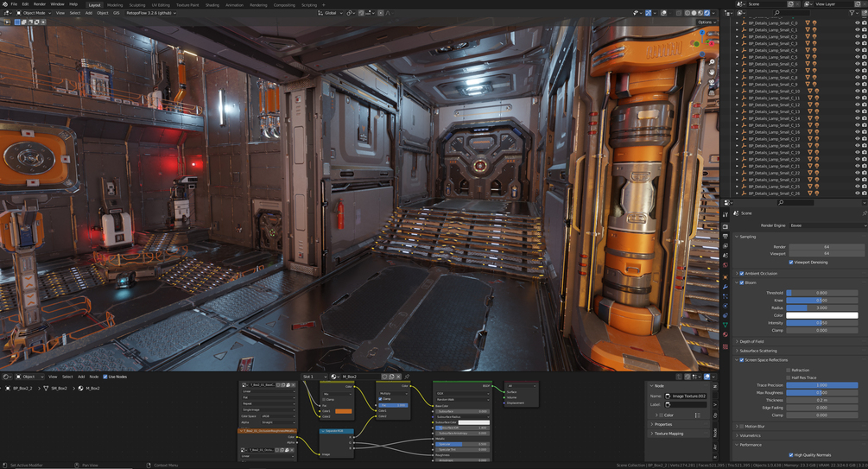Open Object Data green triangle tab
Screen dimensions: 868x469
(725, 325)
